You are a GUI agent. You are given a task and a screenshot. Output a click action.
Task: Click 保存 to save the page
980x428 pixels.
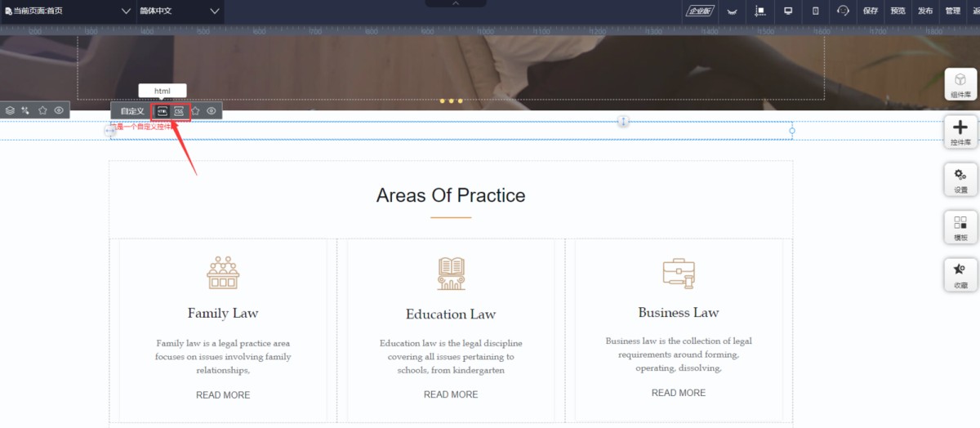(x=871, y=11)
